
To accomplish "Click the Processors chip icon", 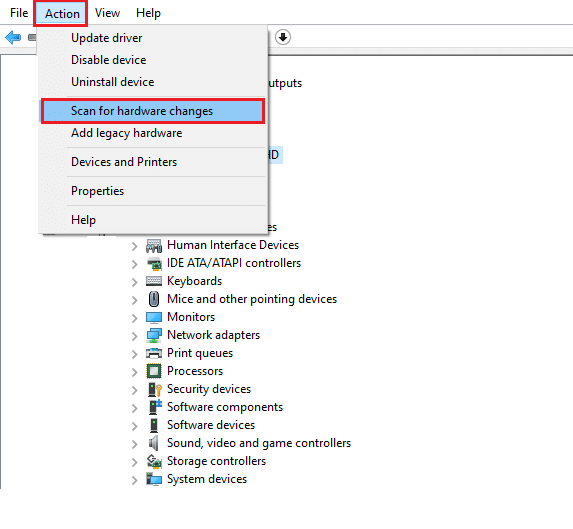I will pos(154,371).
